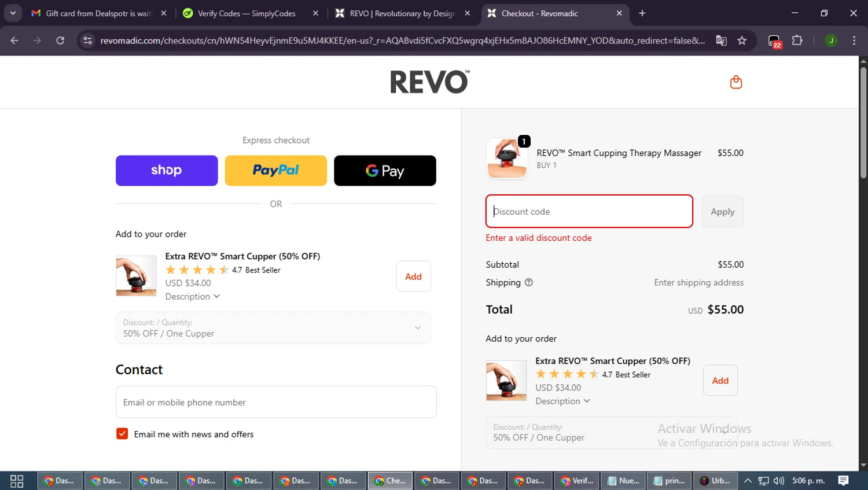
Task: Click the browser address bar URL
Action: click(x=403, y=40)
